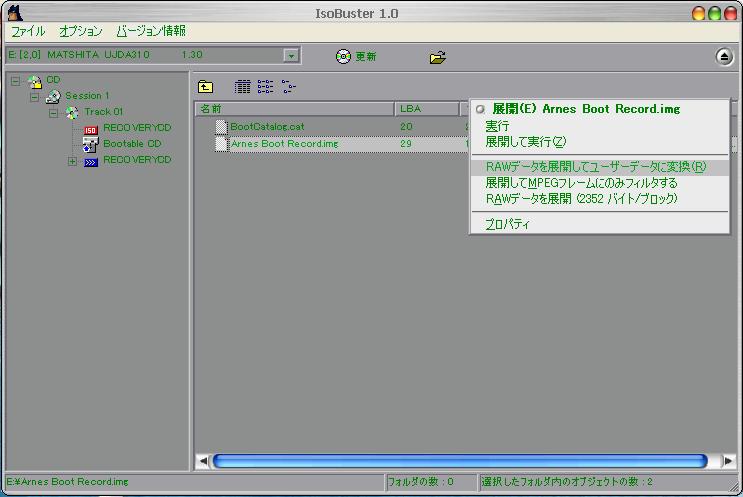Collapse the CD root node

[16, 81]
